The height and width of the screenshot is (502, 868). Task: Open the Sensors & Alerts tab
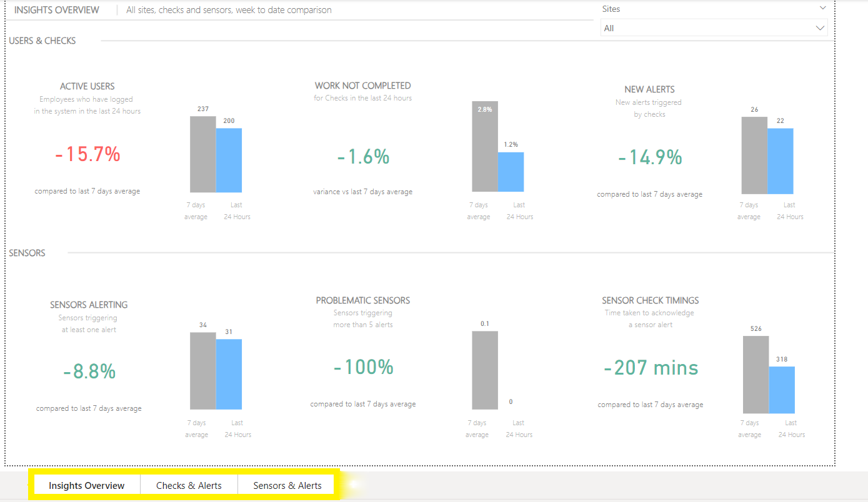click(x=287, y=485)
